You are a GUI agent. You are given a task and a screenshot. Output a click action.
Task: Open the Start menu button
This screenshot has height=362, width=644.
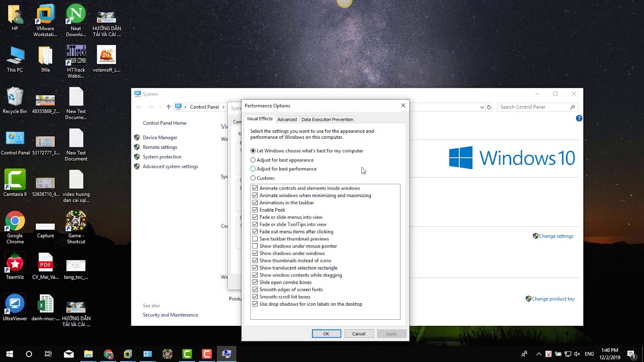pyautogui.click(x=10, y=354)
